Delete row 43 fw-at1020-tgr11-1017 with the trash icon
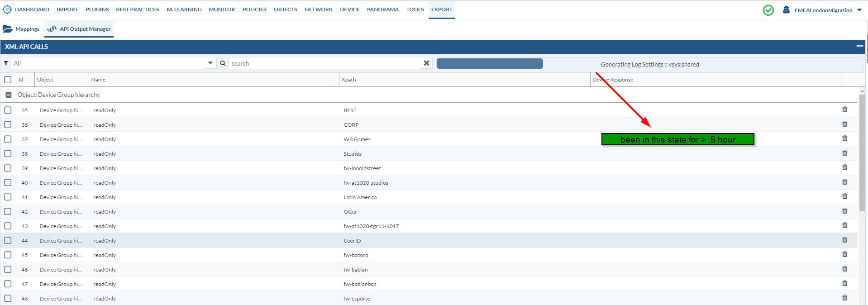The image size is (868, 305). point(844,225)
